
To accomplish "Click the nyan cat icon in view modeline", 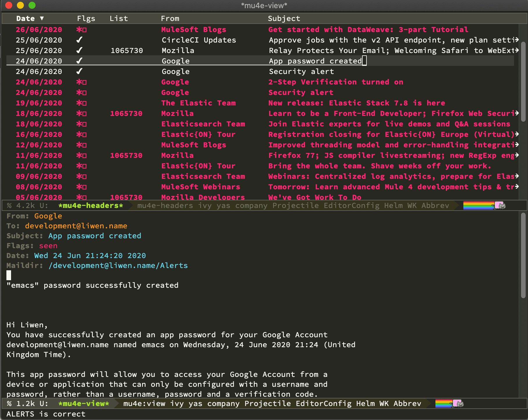I will click(x=458, y=404).
